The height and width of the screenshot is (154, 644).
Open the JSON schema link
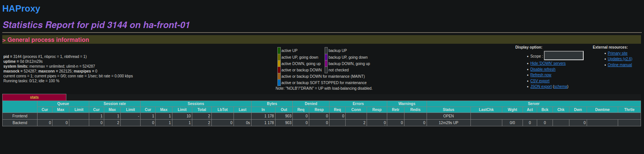pyautogui.click(x=560, y=87)
